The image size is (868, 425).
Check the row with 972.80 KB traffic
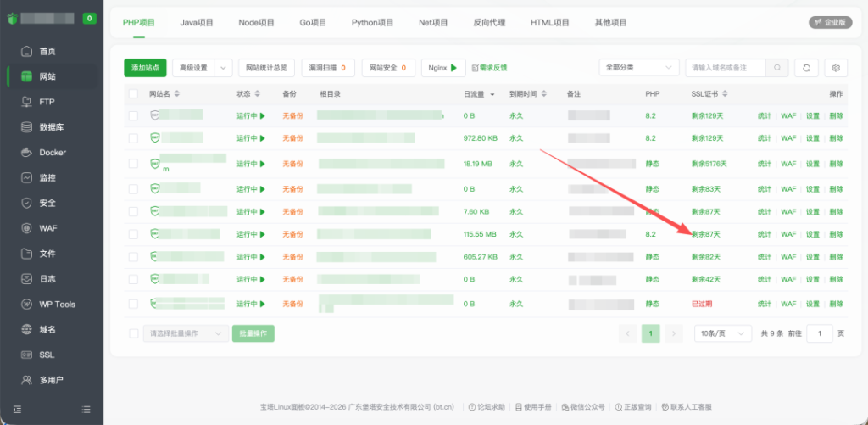(133, 138)
